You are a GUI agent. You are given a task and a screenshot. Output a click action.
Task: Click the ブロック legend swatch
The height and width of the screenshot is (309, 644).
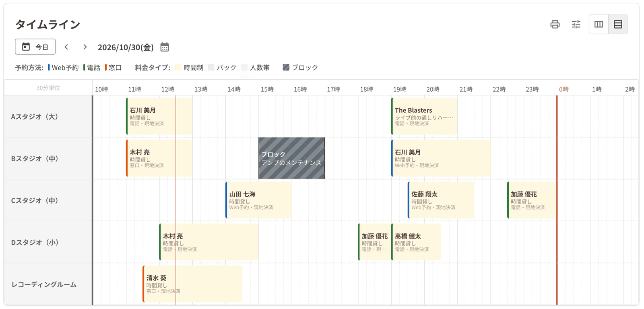286,68
